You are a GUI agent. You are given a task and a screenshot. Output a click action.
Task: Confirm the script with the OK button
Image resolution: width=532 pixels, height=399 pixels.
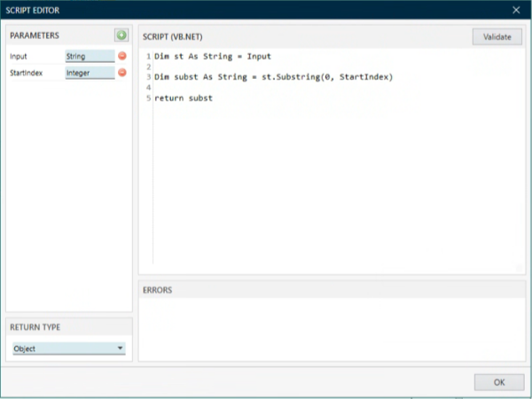[499, 382]
